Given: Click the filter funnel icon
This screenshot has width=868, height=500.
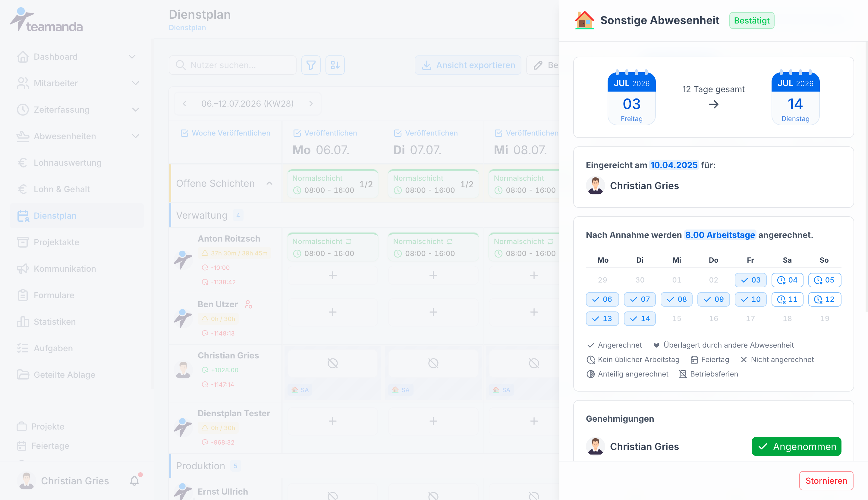Looking at the screenshot, I should (x=311, y=65).
